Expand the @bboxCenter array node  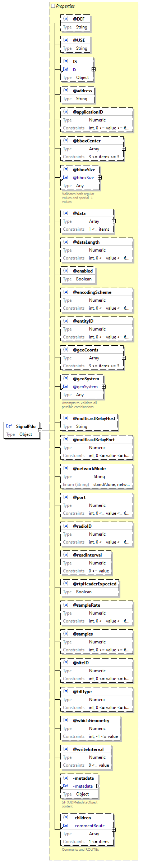point(124,149)
